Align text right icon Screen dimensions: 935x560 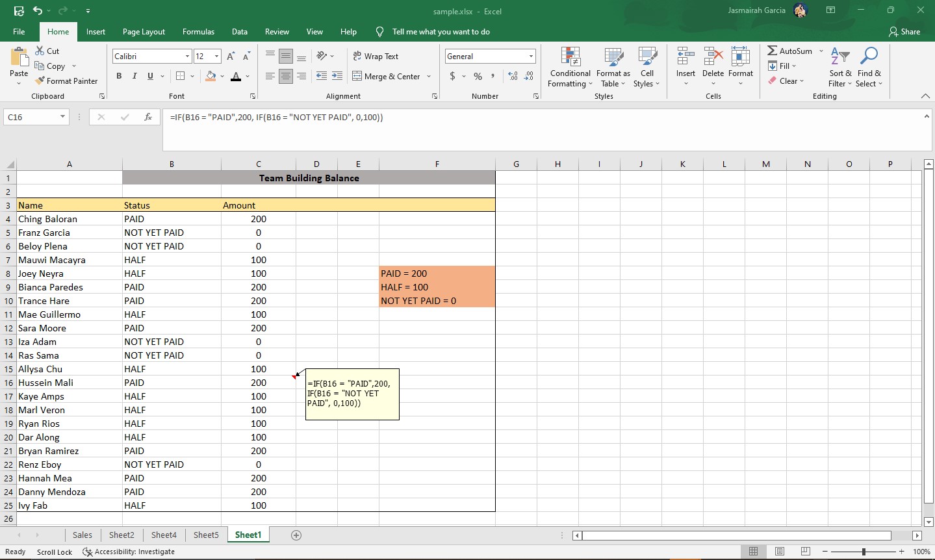click(x=301, y=76)
